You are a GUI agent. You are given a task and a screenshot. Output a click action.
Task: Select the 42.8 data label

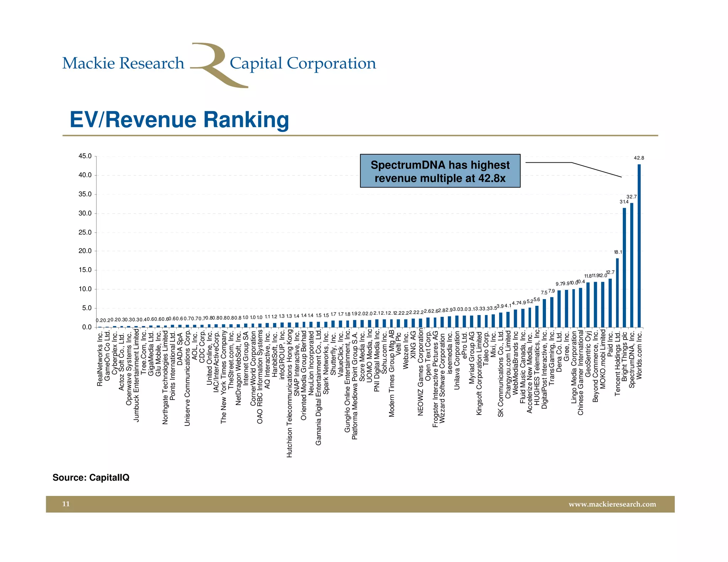[639, 158]
